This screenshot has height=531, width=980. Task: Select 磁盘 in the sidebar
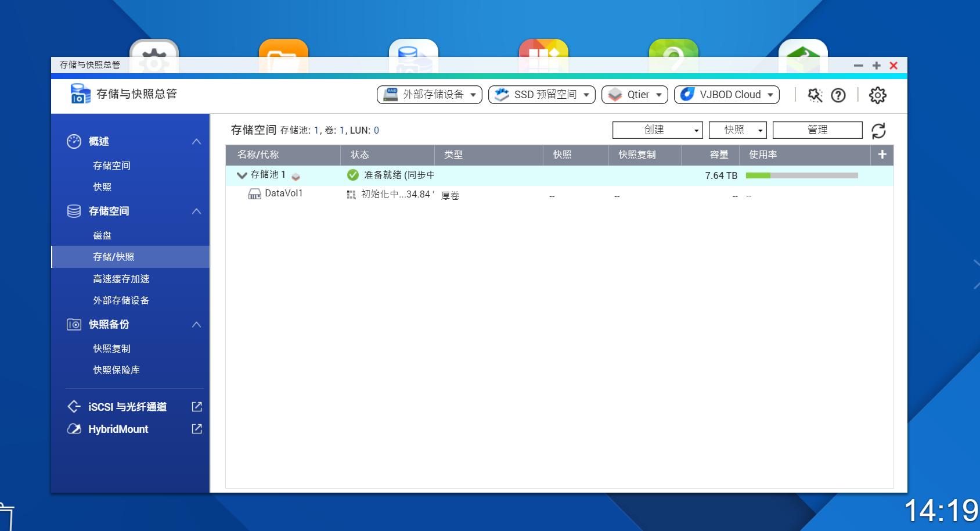point(102,235)
